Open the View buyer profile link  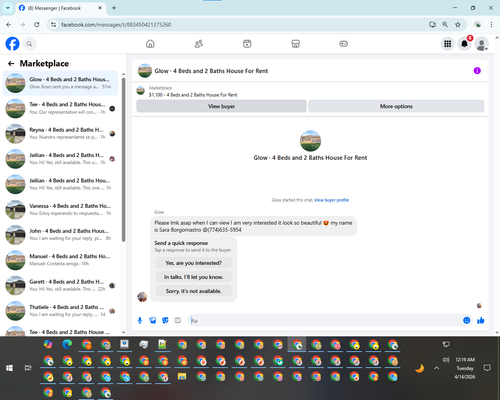[331, 200]
